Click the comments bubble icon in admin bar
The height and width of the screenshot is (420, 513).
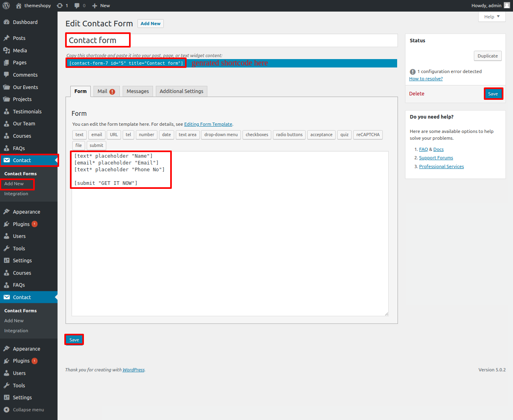[x=77, y=6]
